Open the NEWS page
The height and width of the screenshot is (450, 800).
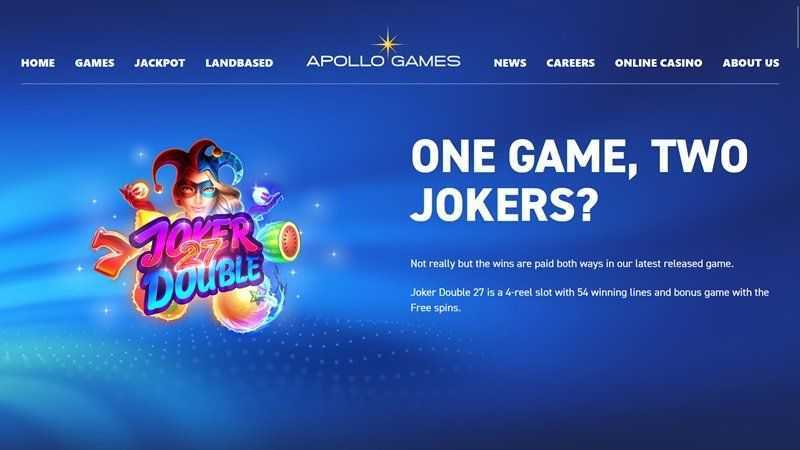pos(510,63)
